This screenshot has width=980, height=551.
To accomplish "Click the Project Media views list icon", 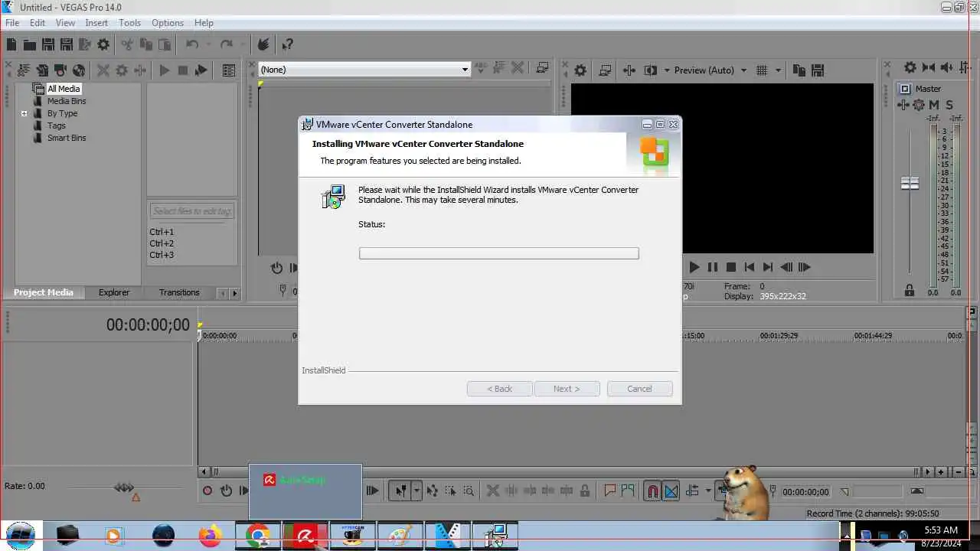I will tap(229, 70).
